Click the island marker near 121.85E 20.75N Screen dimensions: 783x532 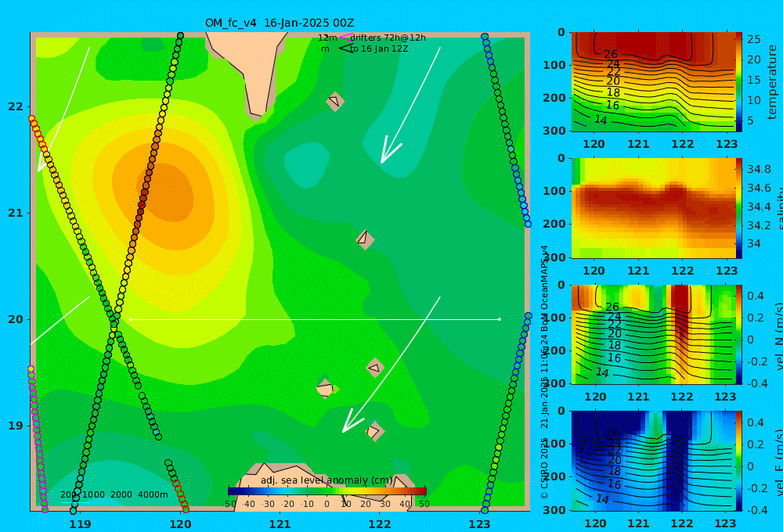[x=365, y=239]
